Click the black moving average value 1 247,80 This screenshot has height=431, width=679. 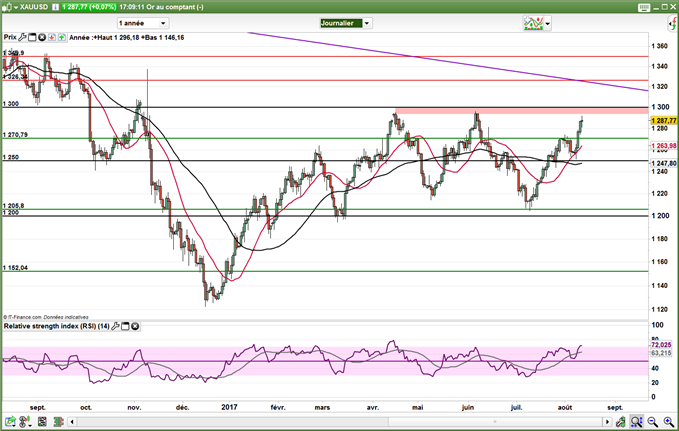[663, 163]
